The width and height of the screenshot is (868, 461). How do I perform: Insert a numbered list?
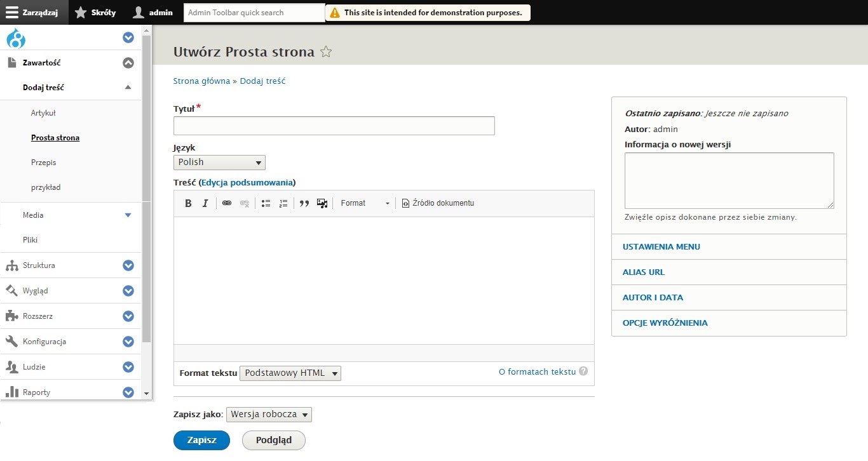click(x=283, y=203)
